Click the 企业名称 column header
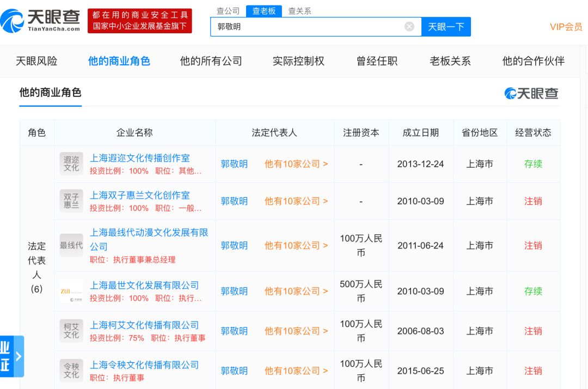Image resolution: width=588 pixels, height=389 pixels. 134,132
